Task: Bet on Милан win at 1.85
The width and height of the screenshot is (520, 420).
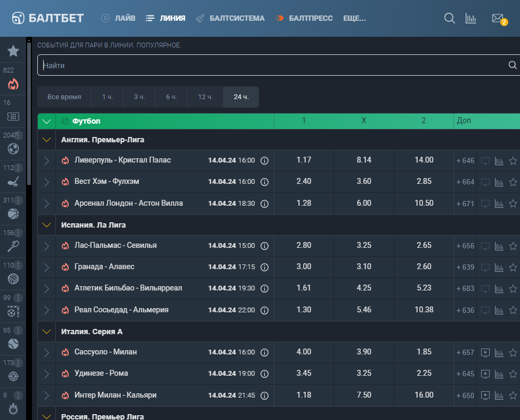Action: (424, 352)
